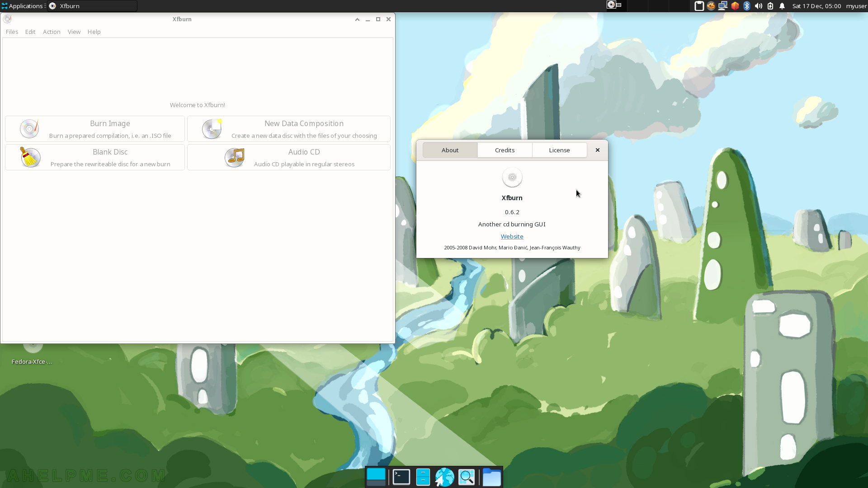
Task: Open the network connections tray icon
Action: point(723,6)
